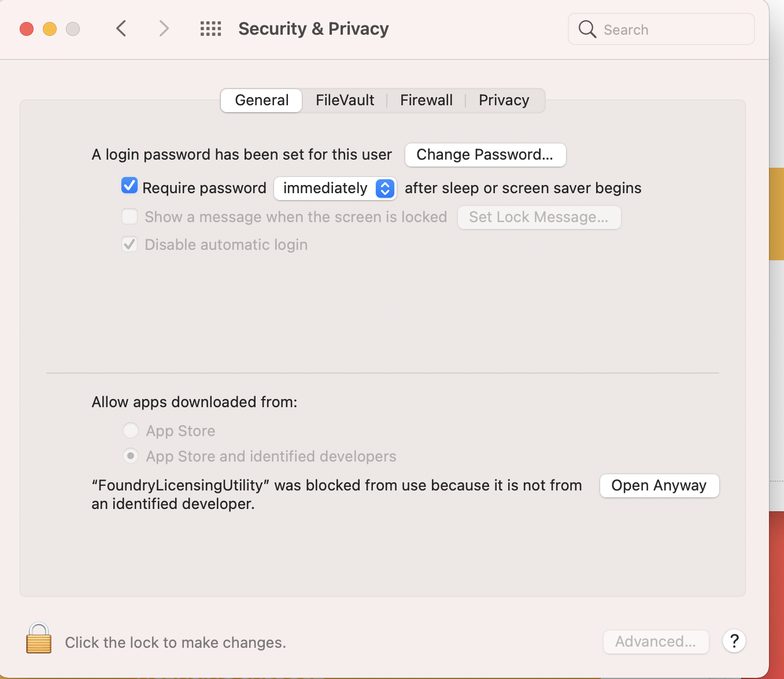Click the padlock icon to unlock changes
The width and height of the screenshot is (784, 679).
(39, 638)
